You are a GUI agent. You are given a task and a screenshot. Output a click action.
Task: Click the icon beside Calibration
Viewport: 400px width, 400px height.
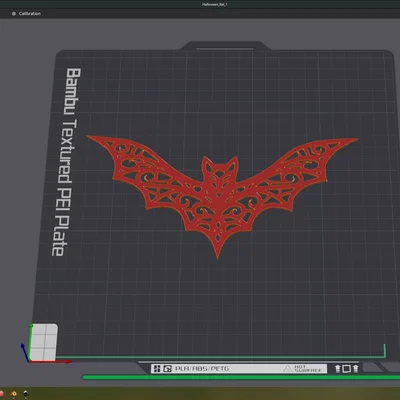tap(14, 14)
